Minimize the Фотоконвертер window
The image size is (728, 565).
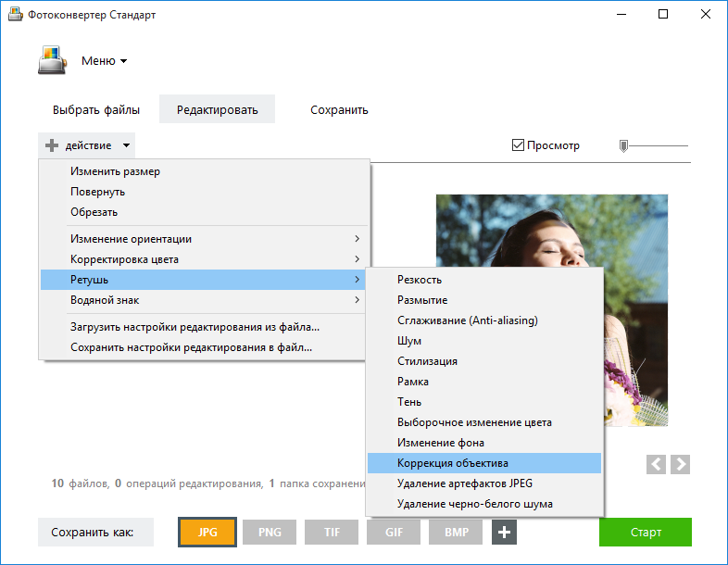coord(621,15)
